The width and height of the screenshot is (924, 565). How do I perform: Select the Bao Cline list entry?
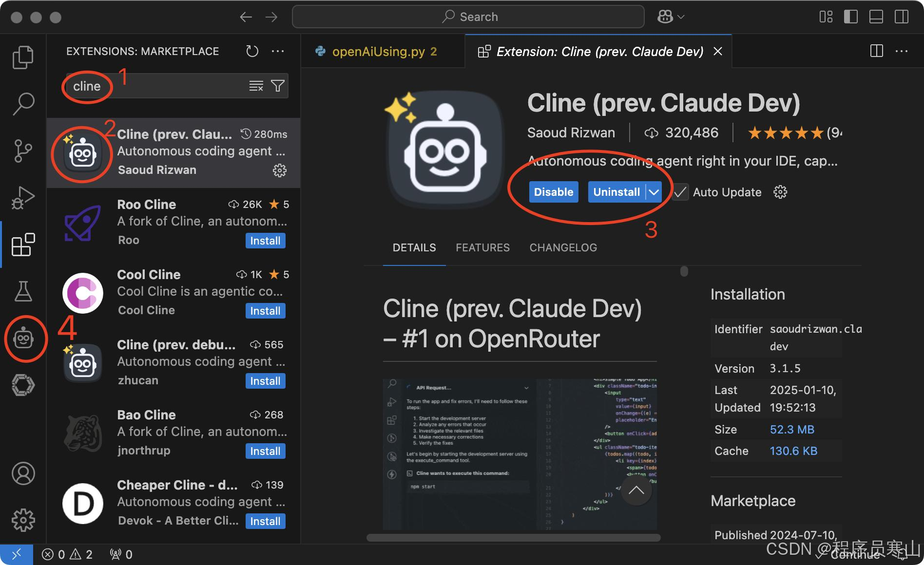point(173,433)
